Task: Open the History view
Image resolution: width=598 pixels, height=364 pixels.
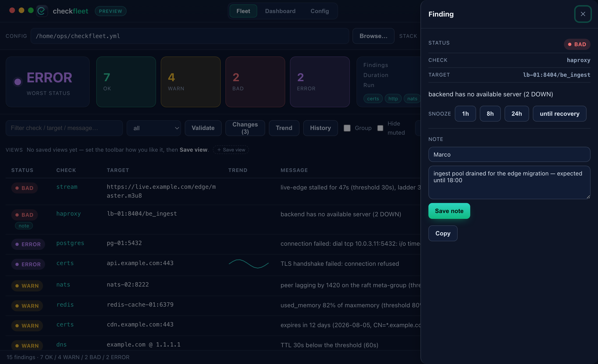Action: tap(320, 128)
